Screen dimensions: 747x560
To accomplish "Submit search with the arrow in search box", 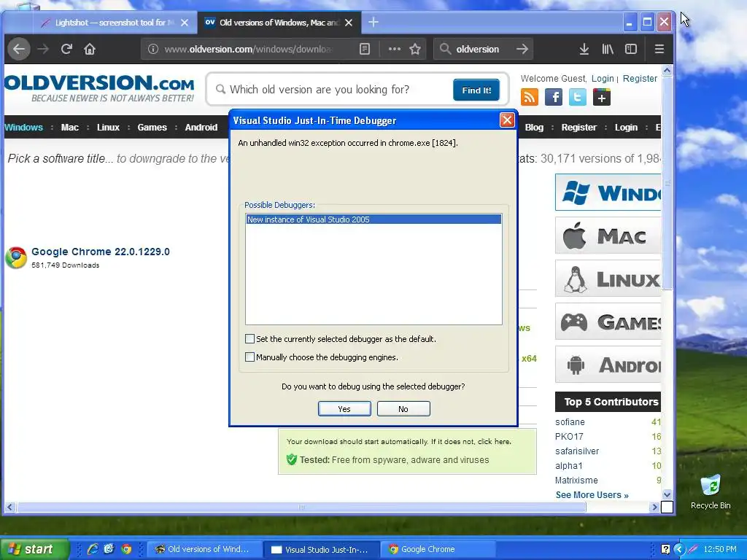I will coord(522,49).
